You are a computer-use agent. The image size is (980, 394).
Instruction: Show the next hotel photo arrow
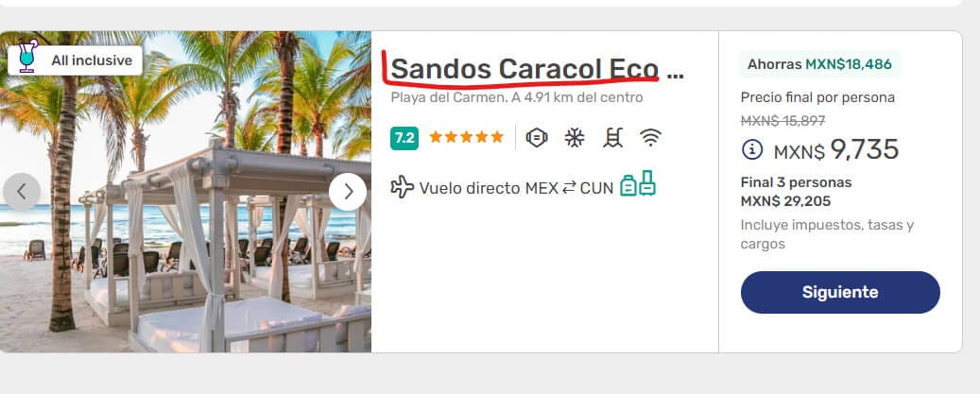[348, 192]
